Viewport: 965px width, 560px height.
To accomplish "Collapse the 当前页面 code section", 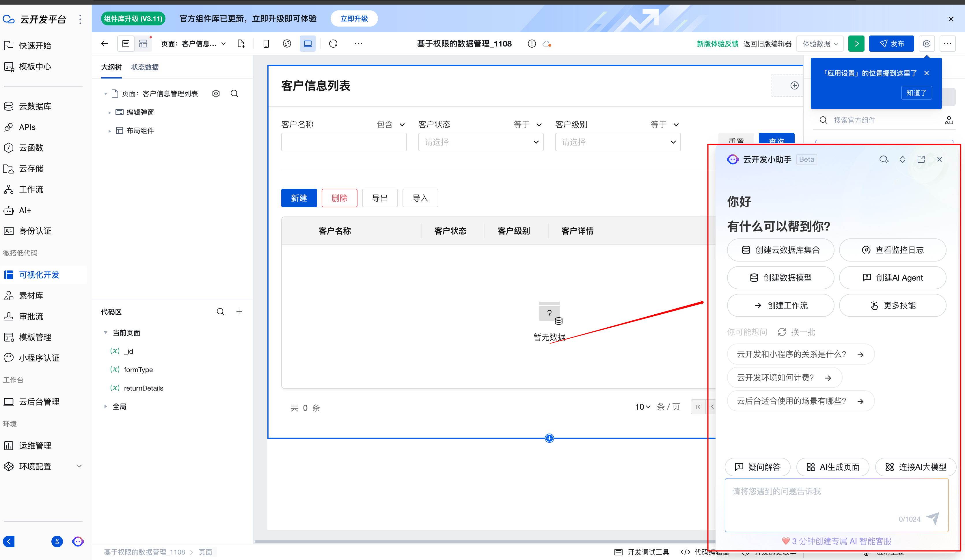I will click(106, 333).
